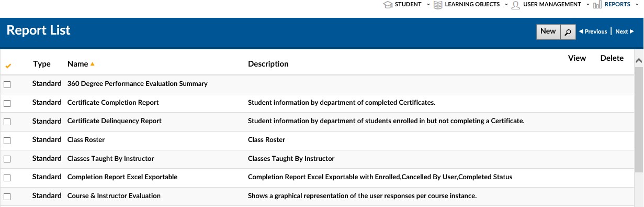Go to the Previous page link
This screenshot has width=644, height=207.
pyautogui.click(x=593, y=32)
